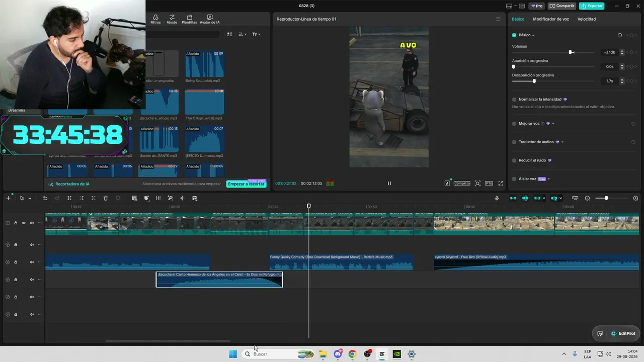This screenshot has height=362, width=644.
Task: Open Google Chrome from the taskbar
Action: pos(352,354)
